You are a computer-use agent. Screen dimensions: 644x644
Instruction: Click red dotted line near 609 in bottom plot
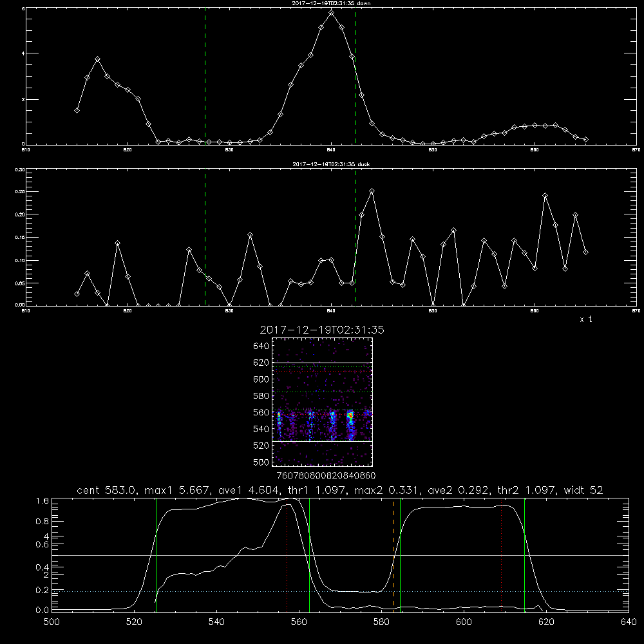click(502, 555)
